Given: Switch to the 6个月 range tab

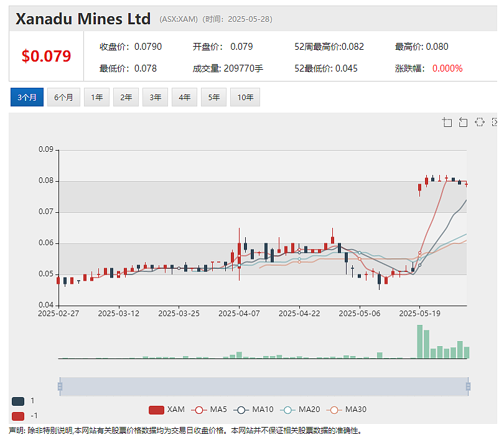Looking at the screenshot, I should click(x=63, y=97).
